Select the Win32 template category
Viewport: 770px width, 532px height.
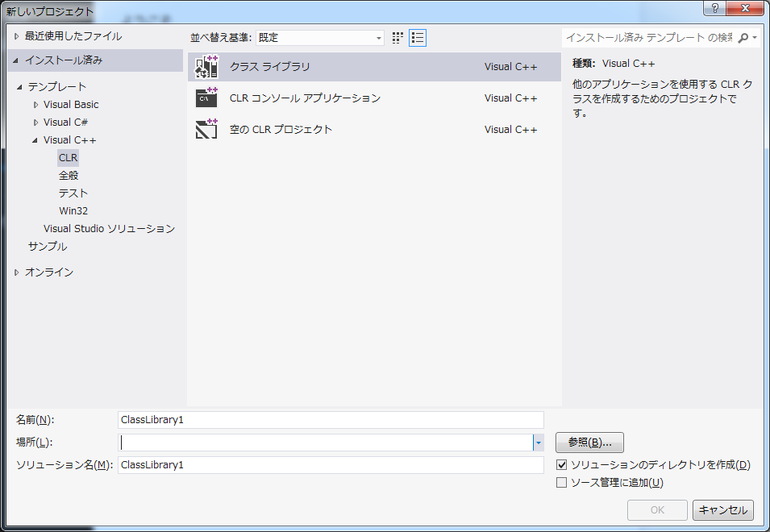click(x=73, y=211)
